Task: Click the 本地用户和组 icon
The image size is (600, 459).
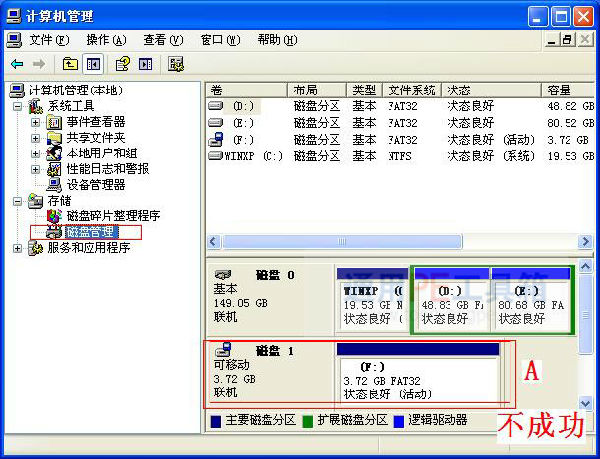Action: (x=54, y=153)
